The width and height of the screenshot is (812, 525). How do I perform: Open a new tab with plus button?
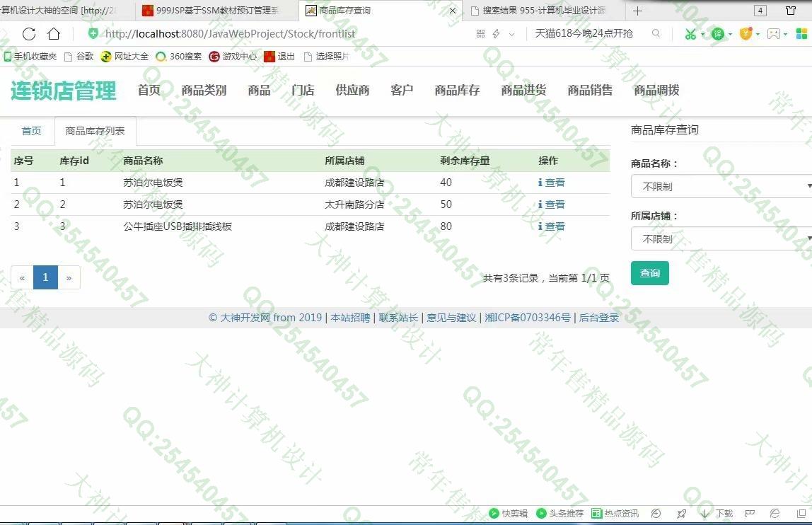637,11
